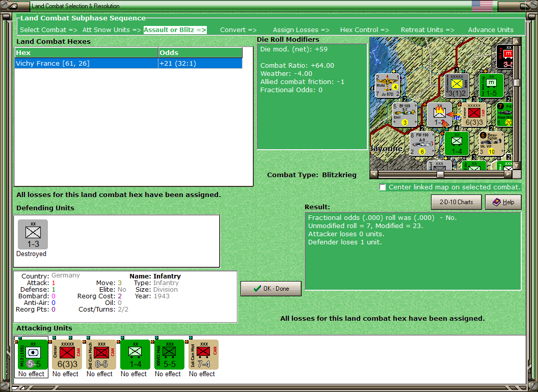
Task: Click the map scroll right arrow
Action: click(x=508, y=174)
